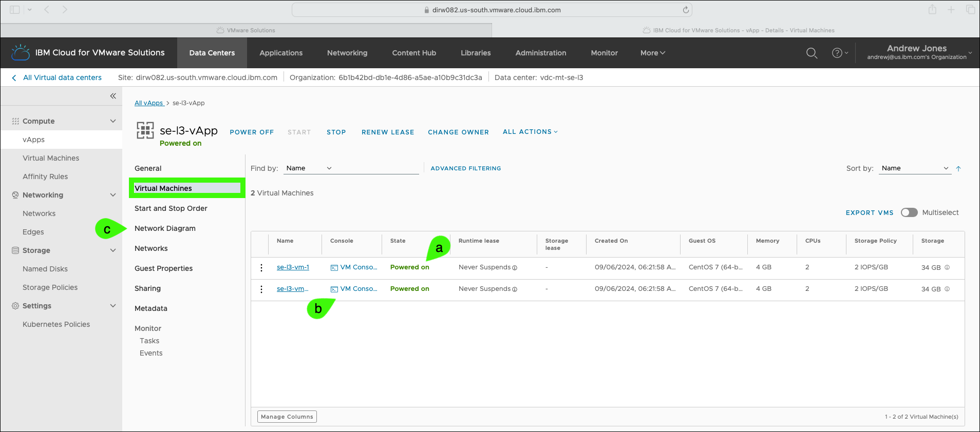Open Start and Stop Order section
980x432 pixels.
171,208
